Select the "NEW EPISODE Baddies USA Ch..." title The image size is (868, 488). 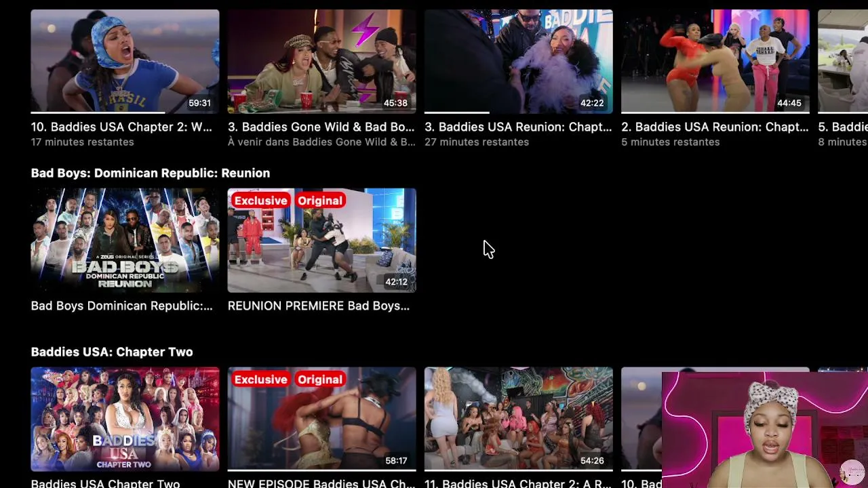(321, 483)
